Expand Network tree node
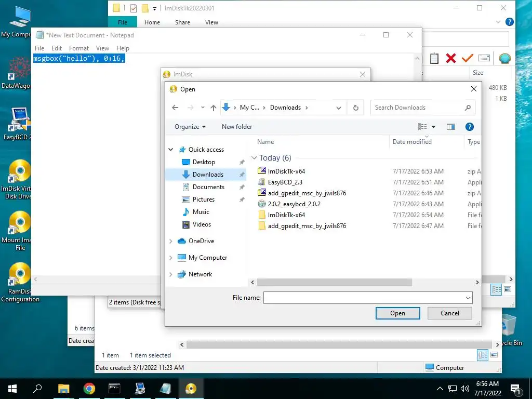 coord(170,274)
